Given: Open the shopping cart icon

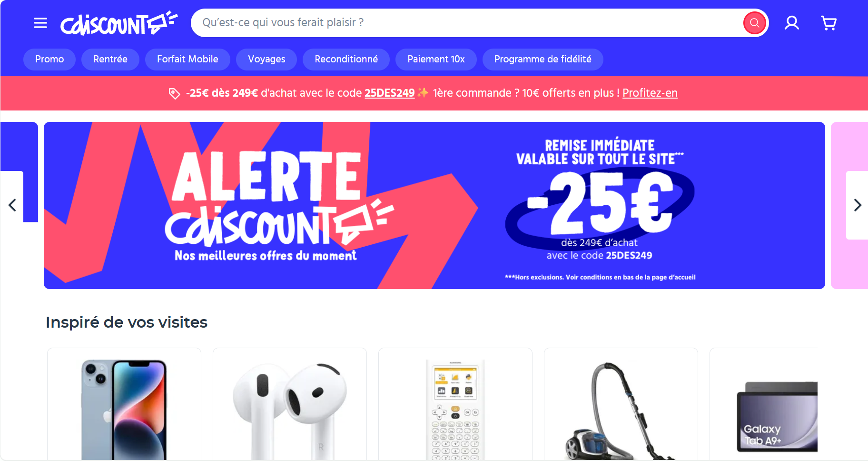Looking at the screenshot, I should 829,23.
